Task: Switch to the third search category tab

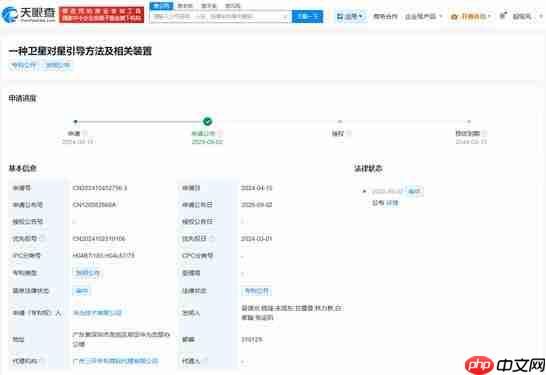Action: click(x=209, y=6)
